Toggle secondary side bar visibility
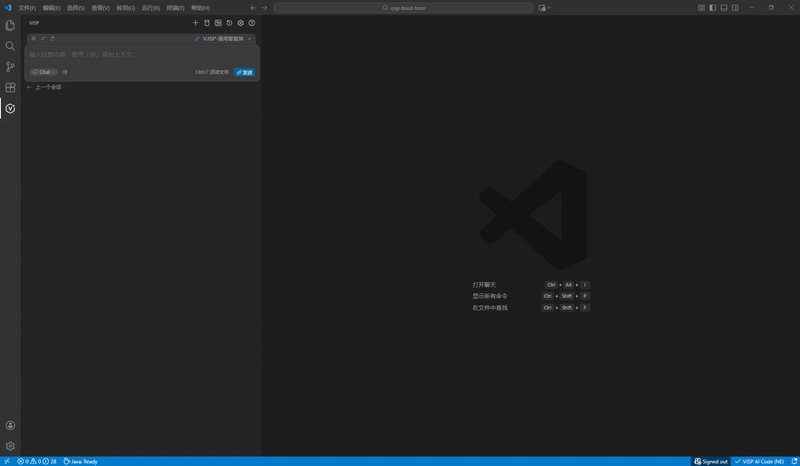 tap(735, 8)
